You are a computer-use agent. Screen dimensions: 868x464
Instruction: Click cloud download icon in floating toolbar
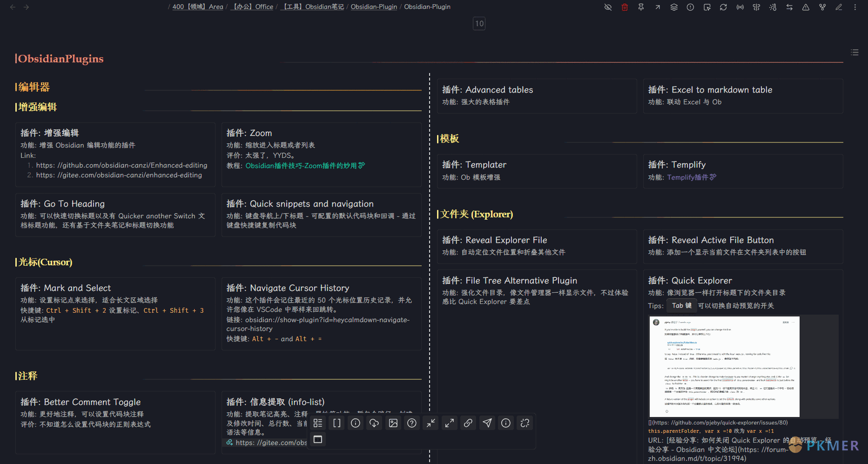[x=374, y=423]
